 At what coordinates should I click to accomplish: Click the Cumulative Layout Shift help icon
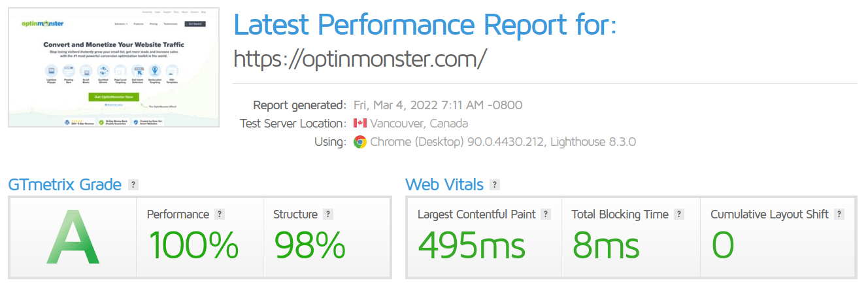839,214
